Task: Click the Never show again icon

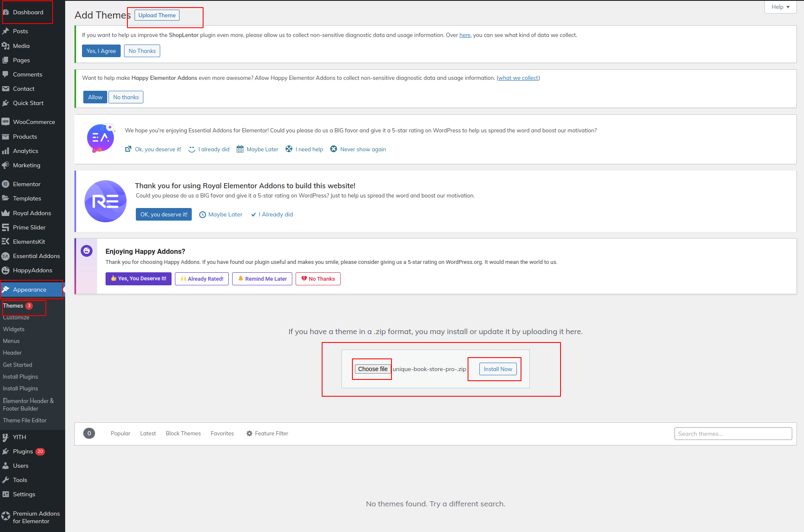Action: (x=333, y=149)
